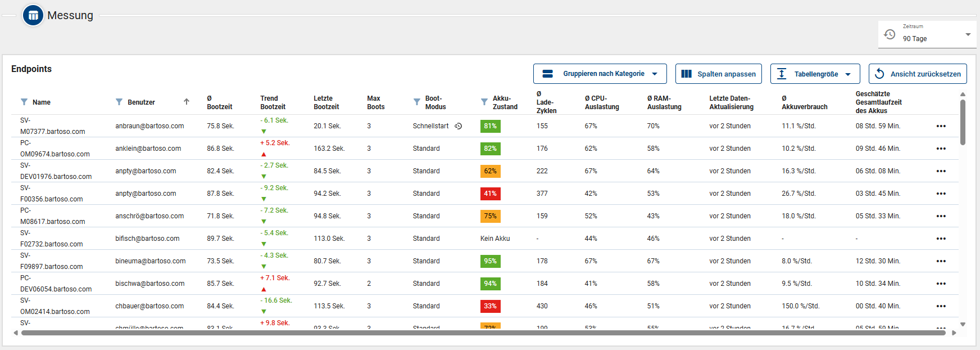Click the red 41% battery status badge
Image resolution: width=980 pixels, height=350 pixels.
[x=490, y=194]
